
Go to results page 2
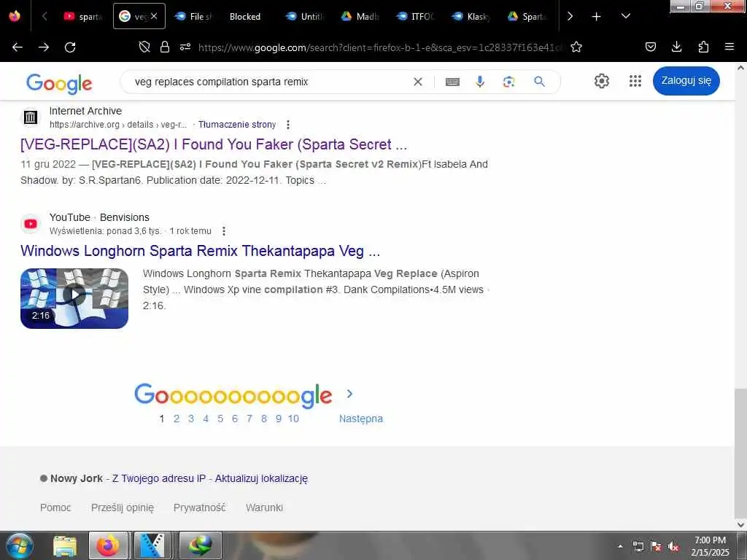tap(177, 419)
